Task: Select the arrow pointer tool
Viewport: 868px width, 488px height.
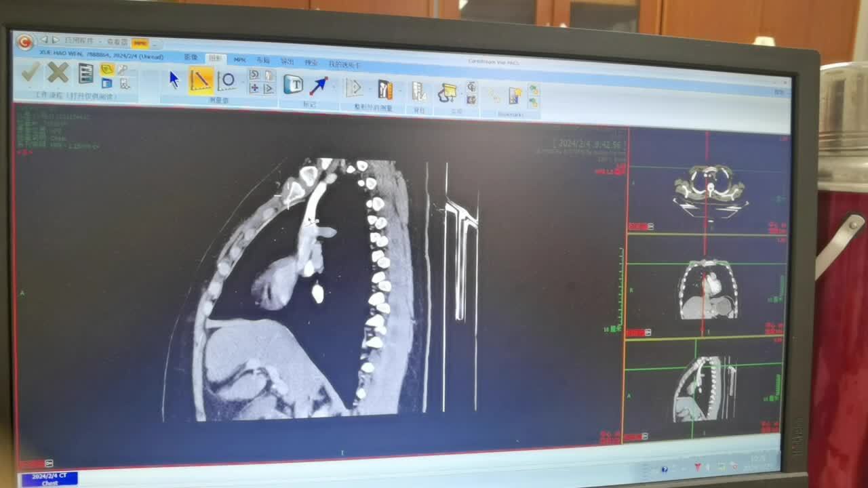Action: coord(174,80)
